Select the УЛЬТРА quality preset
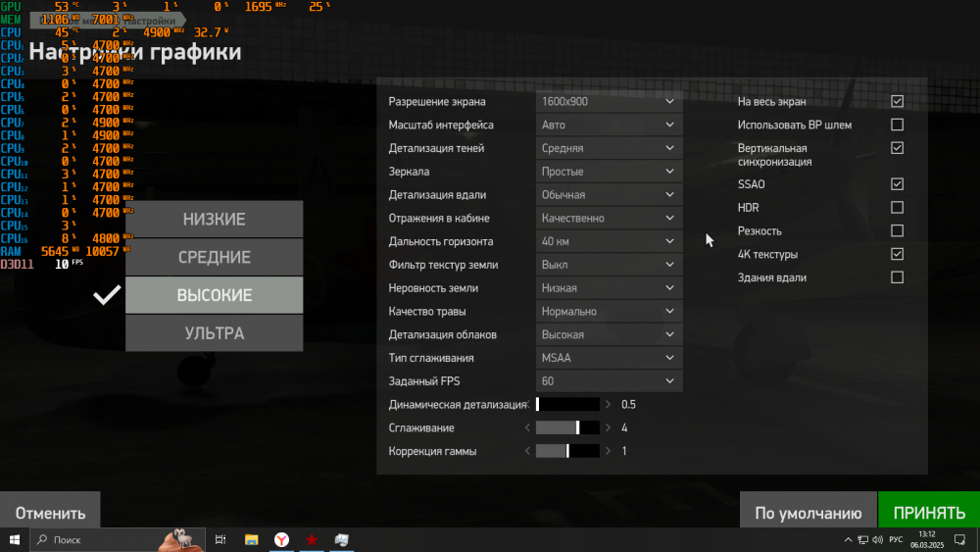This screenshot has width=980, height=552. (x=215, y=333)
